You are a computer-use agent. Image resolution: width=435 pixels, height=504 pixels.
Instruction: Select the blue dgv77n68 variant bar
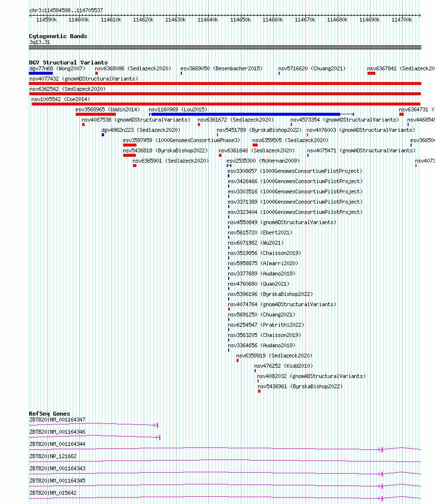click(41, 73)
